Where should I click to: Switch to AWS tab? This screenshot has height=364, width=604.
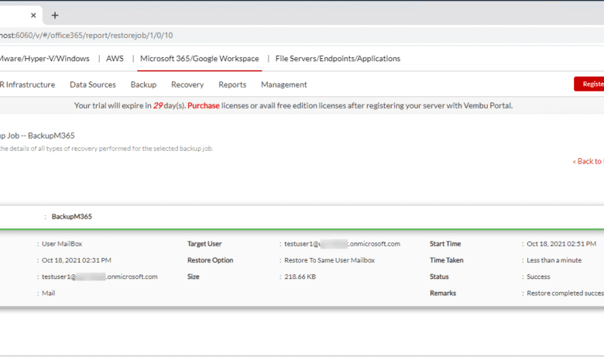pos(115,59)
